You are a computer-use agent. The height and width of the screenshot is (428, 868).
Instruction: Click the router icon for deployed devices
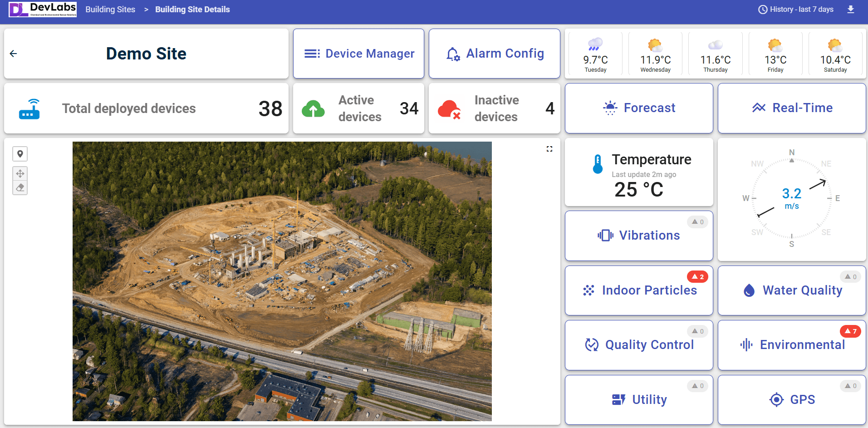coord(29,108)
